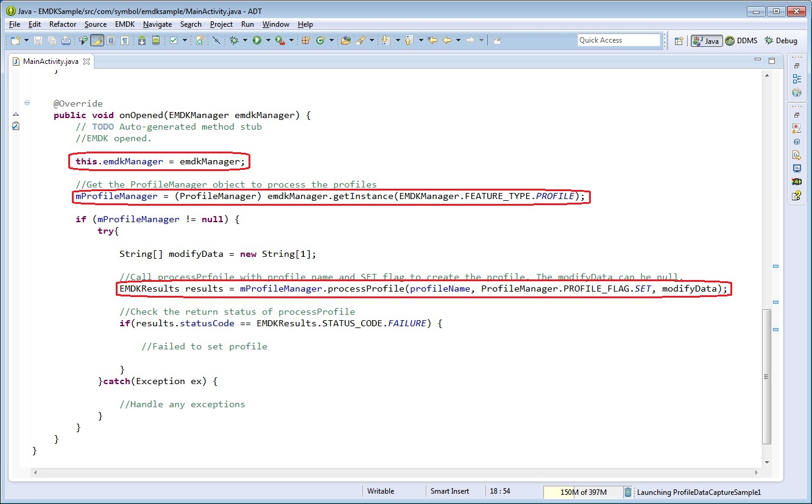The width and height of the screenshot is (812, 504).
Task: Toggle Block Selection Mode toolbar button
Action: coord(111,40)
